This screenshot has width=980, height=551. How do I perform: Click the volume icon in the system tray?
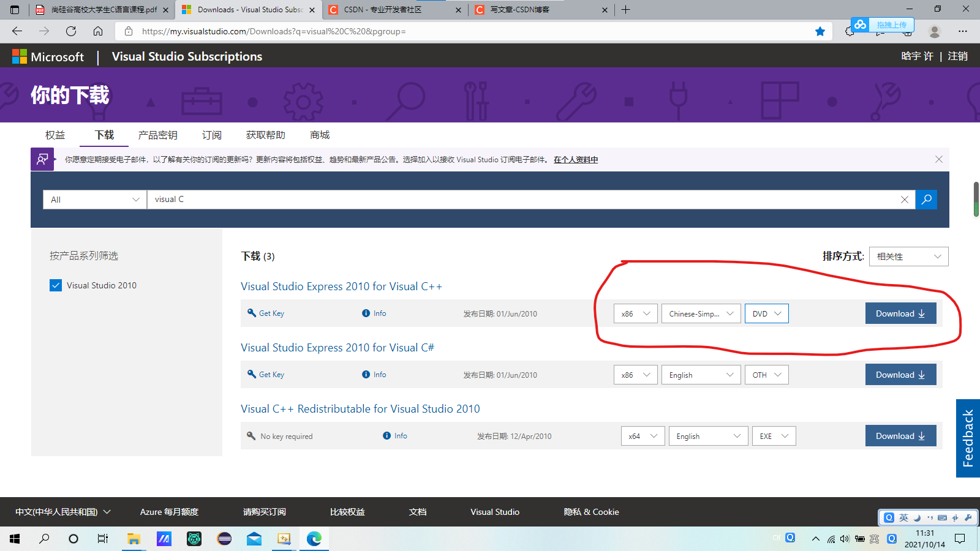pyautogui.click(x=845, y=539)
